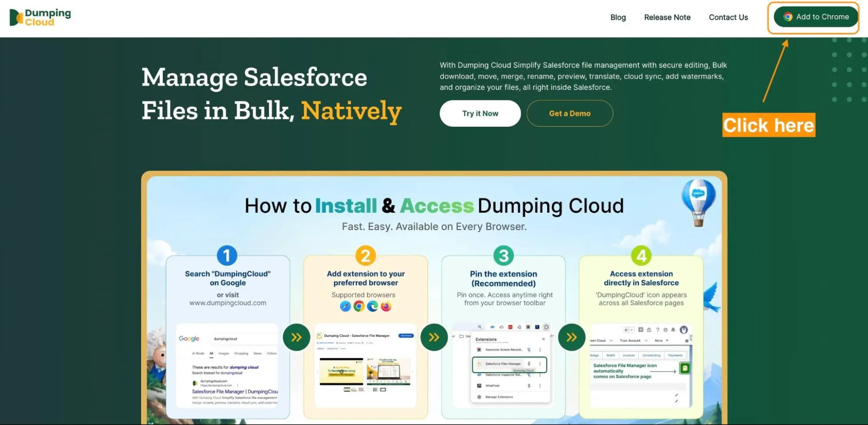868x425 pixels.
Task: Open the Blog page
Action: click(618, 17)
